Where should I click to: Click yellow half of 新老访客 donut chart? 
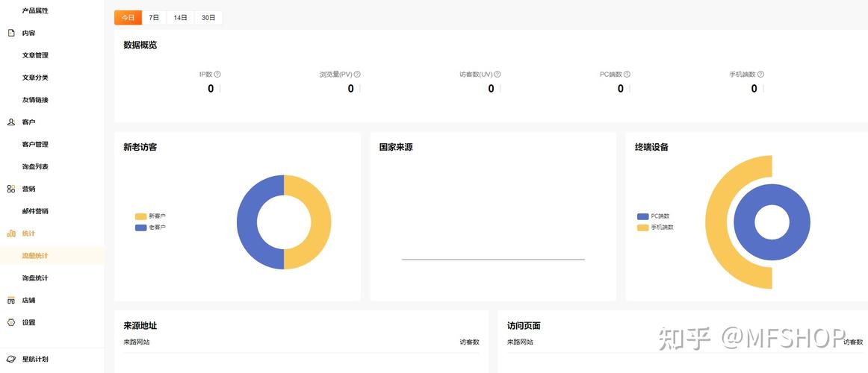pyautogui.click(x=321, y=222)
